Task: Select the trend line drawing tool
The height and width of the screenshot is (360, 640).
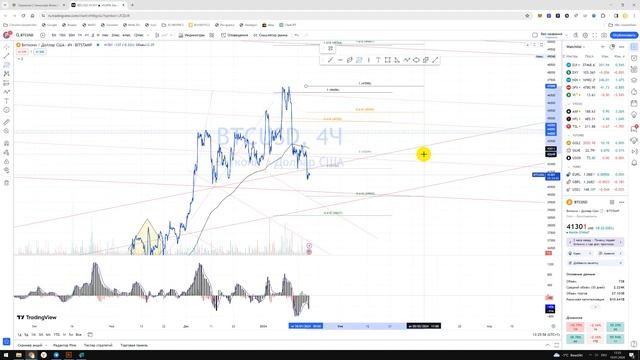Action: pyautogui.click(x=6, y=56)
